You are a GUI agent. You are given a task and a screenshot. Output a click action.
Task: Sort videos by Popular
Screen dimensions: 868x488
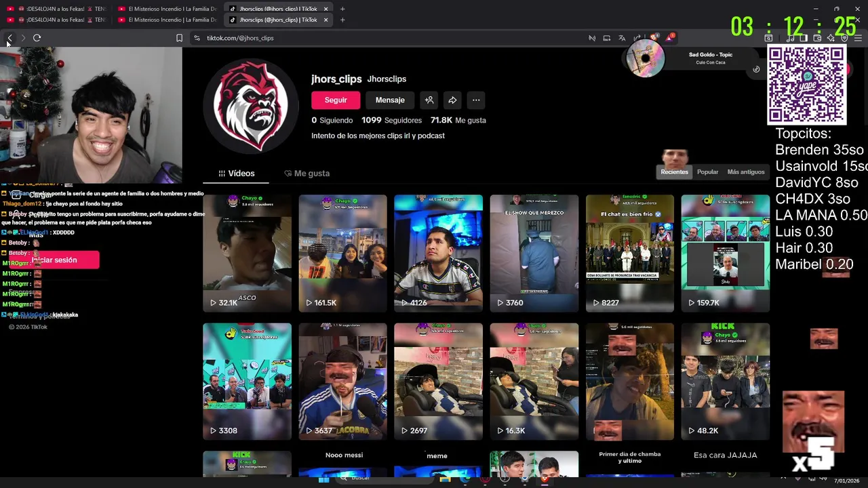tap(707, 172)
